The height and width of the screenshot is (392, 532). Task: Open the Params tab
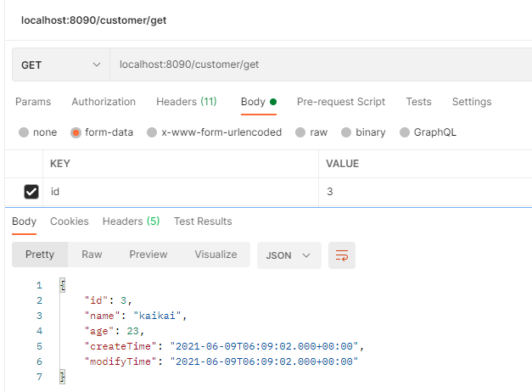[x=33, y=102]
